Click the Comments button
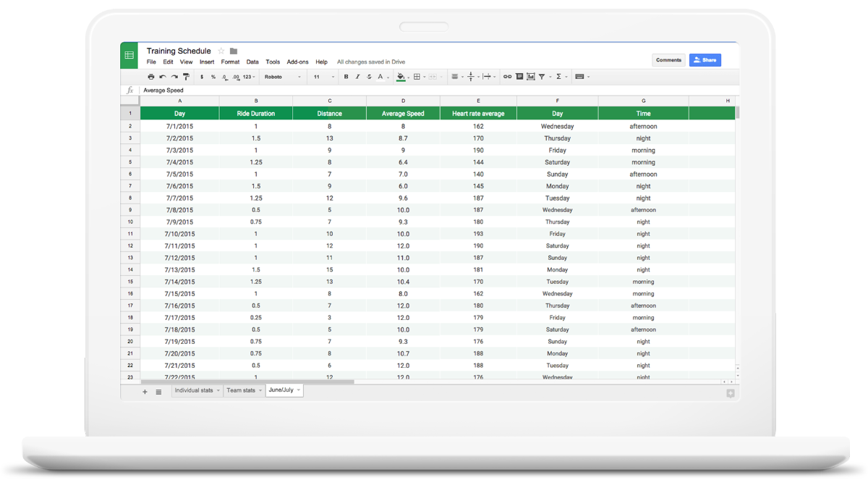This screenshot has width=868, height=488. [x=668, y=60]
